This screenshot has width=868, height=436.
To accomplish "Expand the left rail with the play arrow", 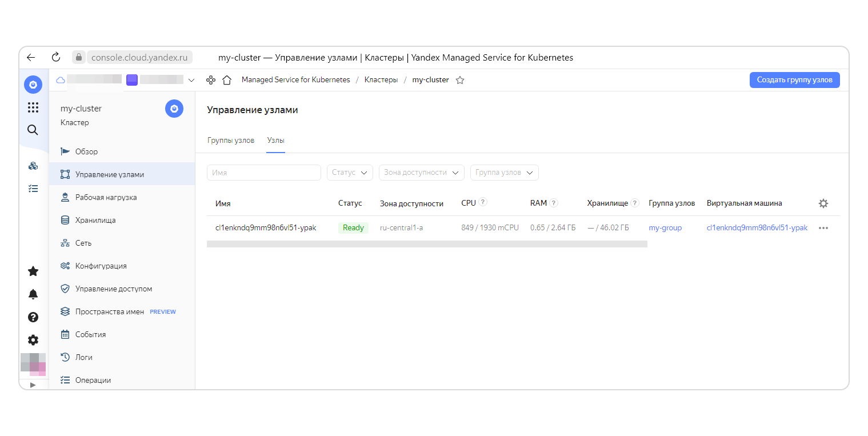I will coord(33,385).
